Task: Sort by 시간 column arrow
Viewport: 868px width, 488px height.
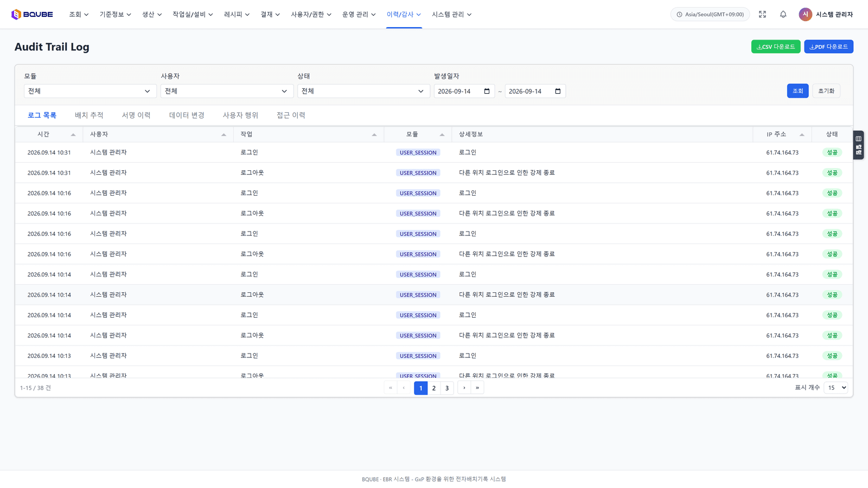Action: [73, 134]
